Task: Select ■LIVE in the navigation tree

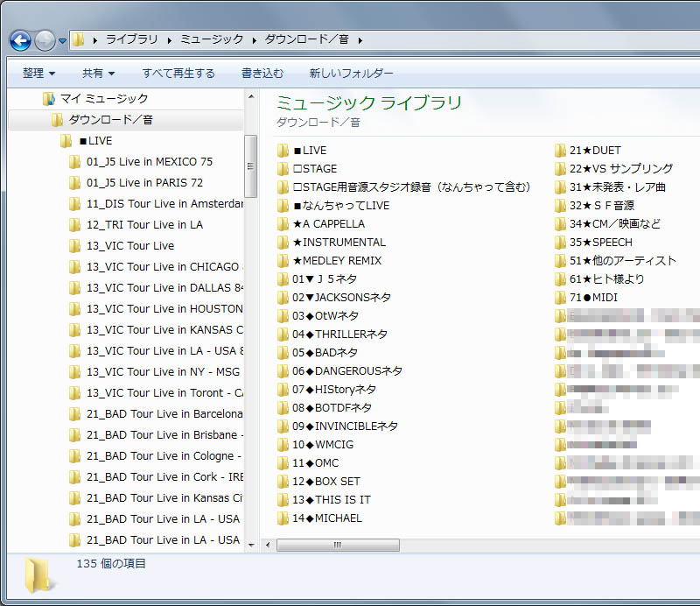Action: click(x=95, y=141)
